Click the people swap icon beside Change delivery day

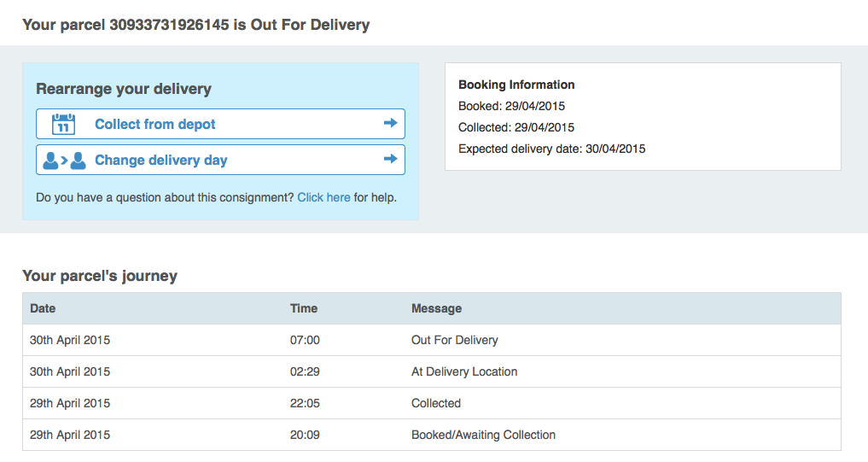(x=64, y=160)
